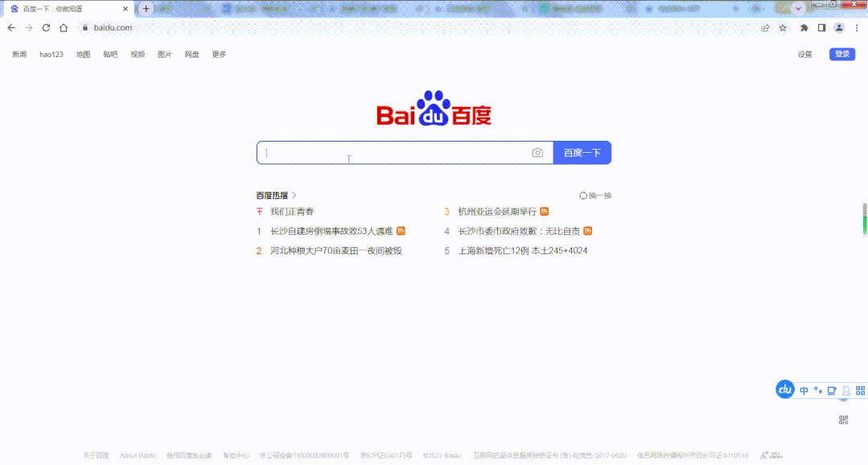Open 图片 in the top navigation
The width and height of the screenshot is (868, 465).
point(164,54)
